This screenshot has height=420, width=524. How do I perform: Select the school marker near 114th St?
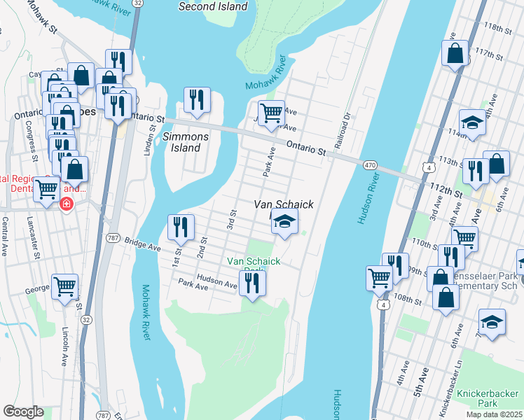472,124
